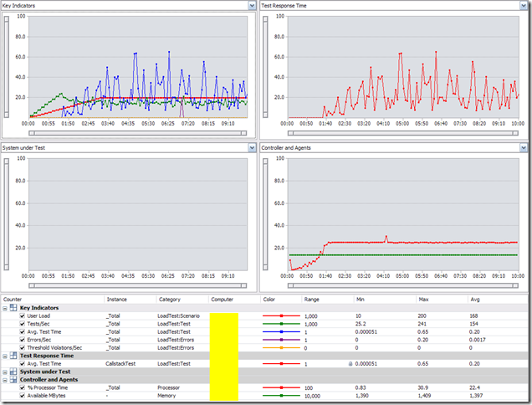
Task: Uncheck the Threshold Violations/Sec counter
Action: click(x=23, y=347)
